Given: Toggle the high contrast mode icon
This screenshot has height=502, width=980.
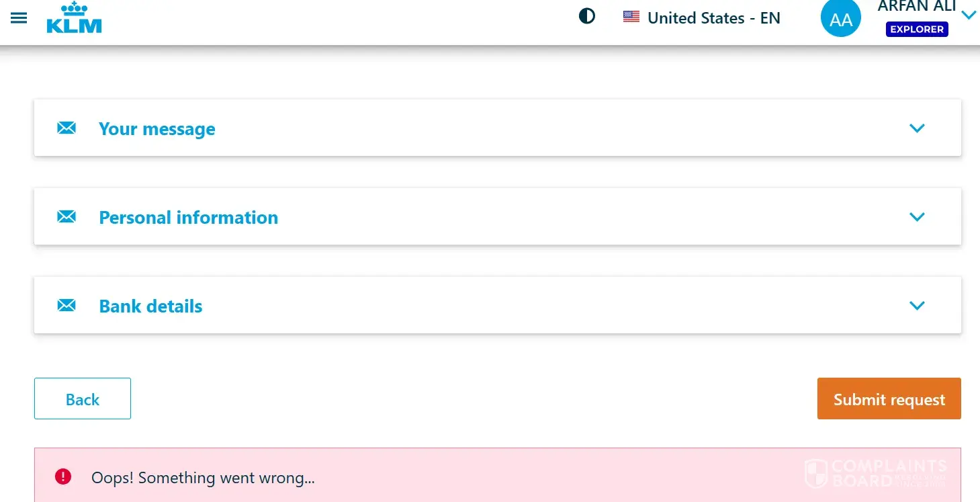Looking at the screenshot, I should (x=587, y=16).
